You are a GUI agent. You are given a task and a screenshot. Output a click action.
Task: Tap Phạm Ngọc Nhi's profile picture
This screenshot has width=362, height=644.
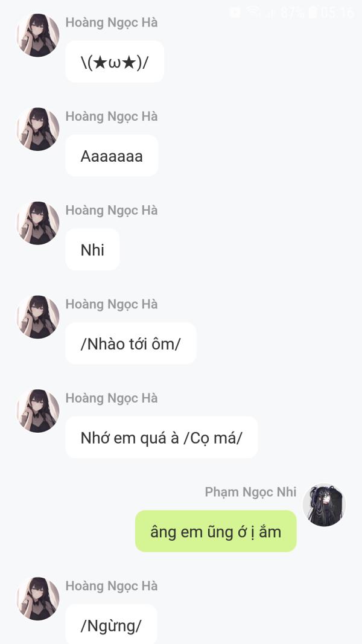pos(324,505)
